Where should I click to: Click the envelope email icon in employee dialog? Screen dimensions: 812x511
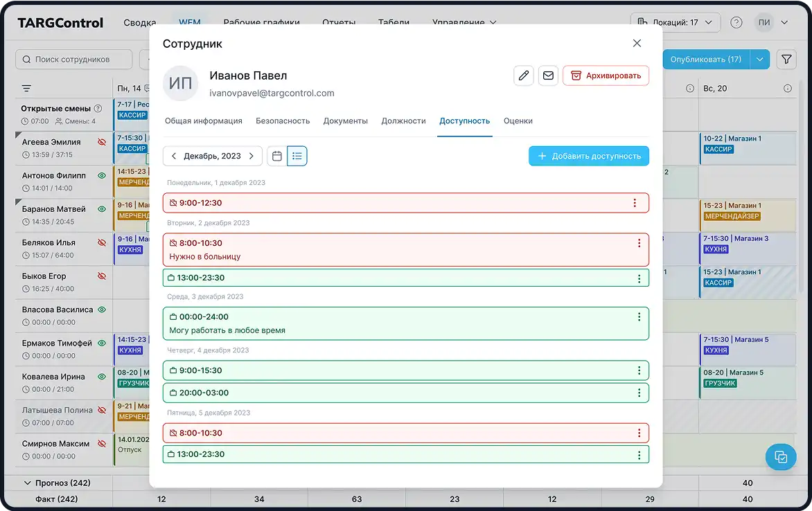[548, 75]
